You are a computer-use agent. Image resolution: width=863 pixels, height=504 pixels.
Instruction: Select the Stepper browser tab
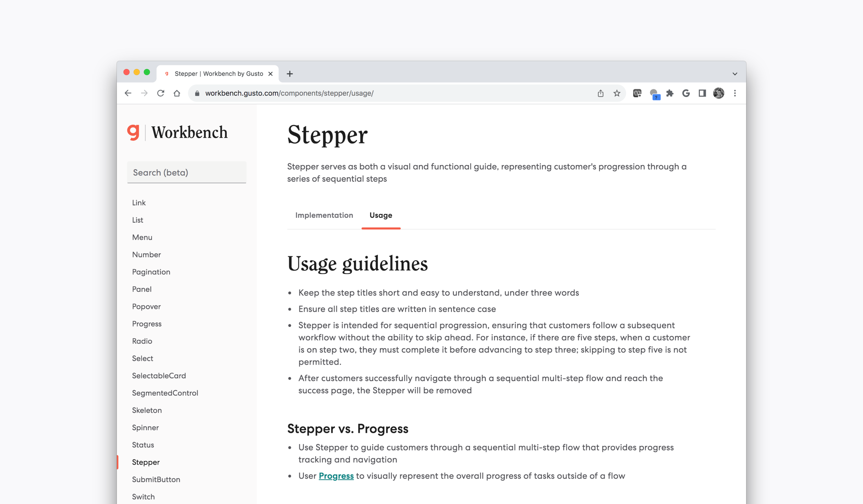[x=217, y=74]
